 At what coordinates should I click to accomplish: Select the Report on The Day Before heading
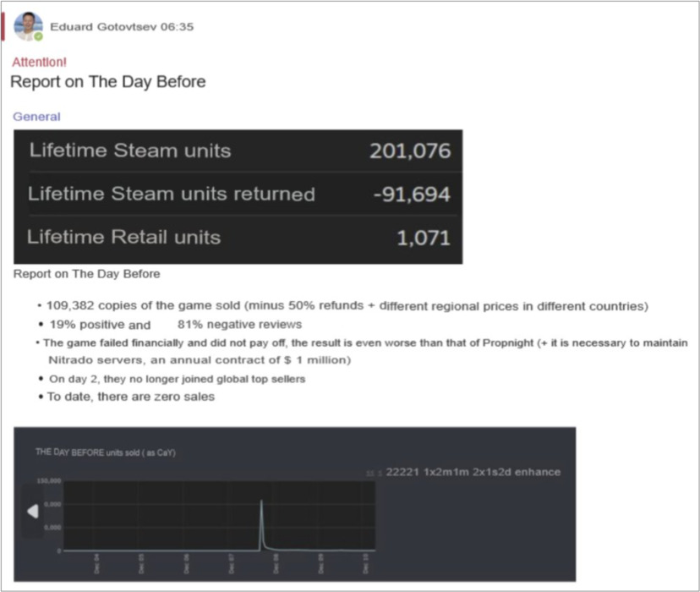[x=108, y=82]
